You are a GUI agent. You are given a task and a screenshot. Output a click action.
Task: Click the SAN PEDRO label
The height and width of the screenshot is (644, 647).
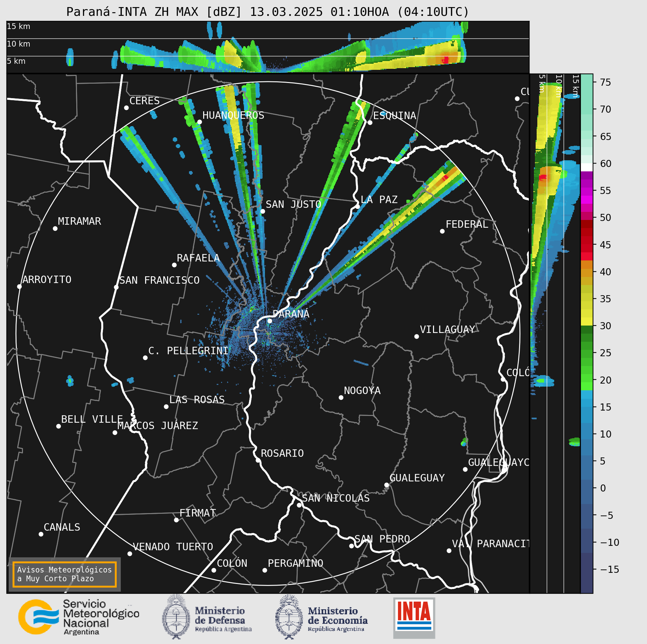[382, 539]
